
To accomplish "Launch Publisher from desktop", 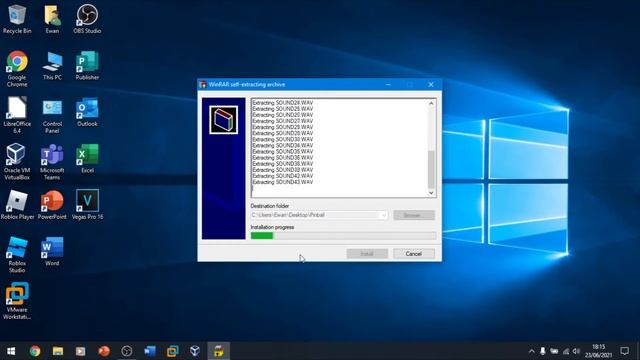I will (87, 65).
